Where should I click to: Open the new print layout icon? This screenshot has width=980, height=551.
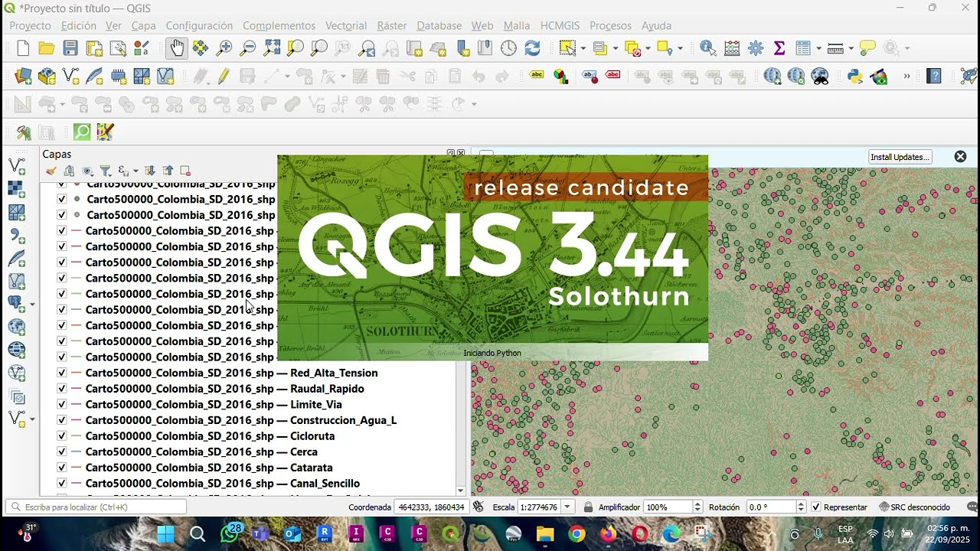point(94,48)
